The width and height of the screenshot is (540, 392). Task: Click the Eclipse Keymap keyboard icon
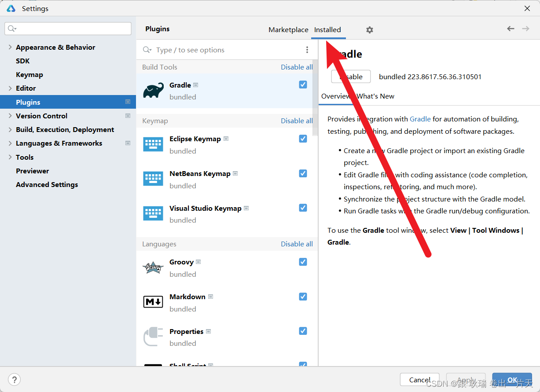point(153,144)
